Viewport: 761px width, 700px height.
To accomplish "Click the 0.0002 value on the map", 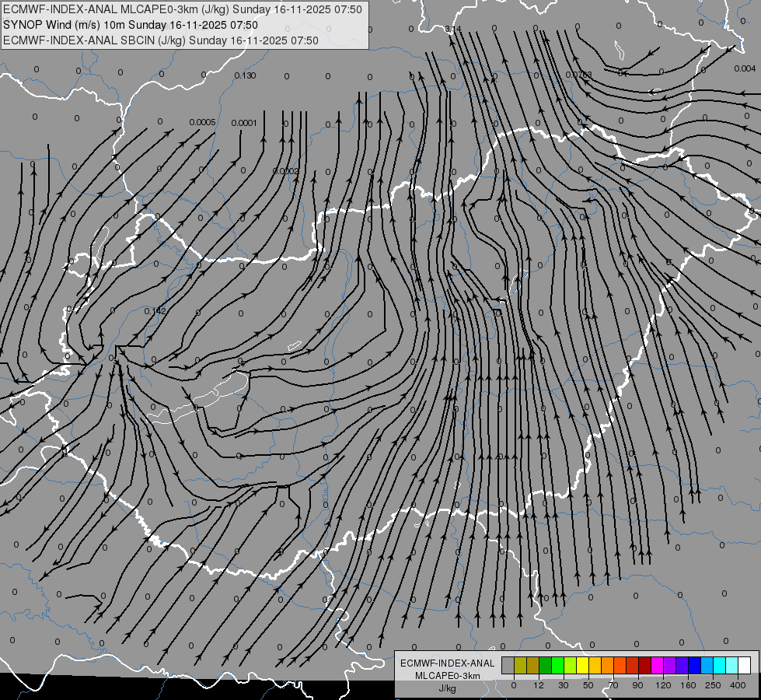I will tap(286, 171).
